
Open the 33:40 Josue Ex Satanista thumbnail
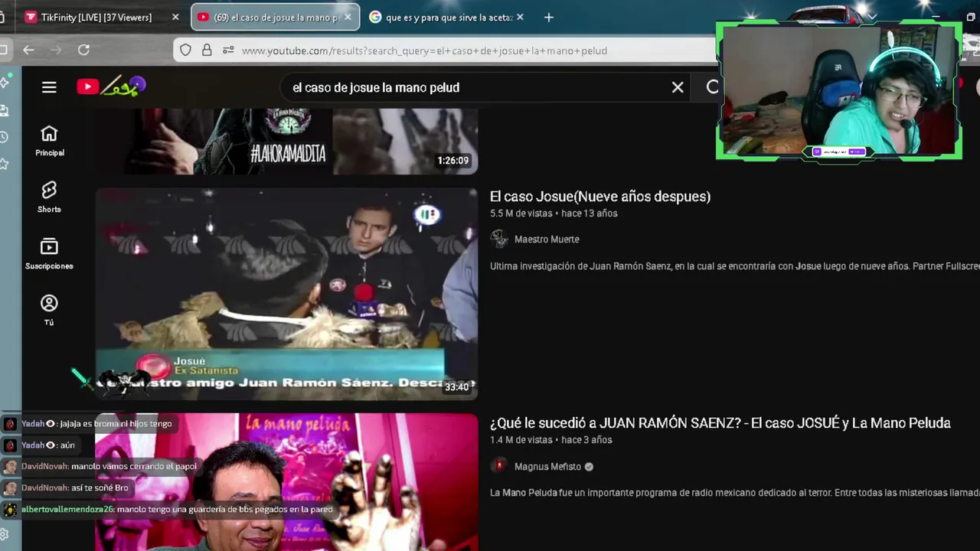point(286,294)
